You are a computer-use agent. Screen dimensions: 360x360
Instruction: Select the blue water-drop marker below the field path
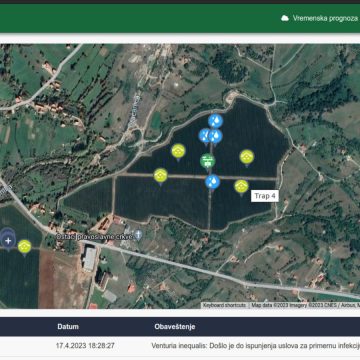click(x=212, y=183)
